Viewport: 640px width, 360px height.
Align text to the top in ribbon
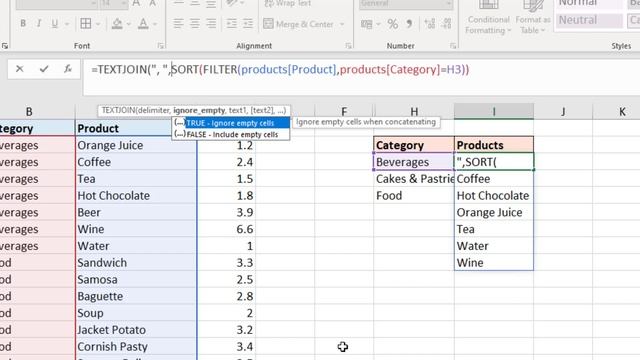pos(178,4)
